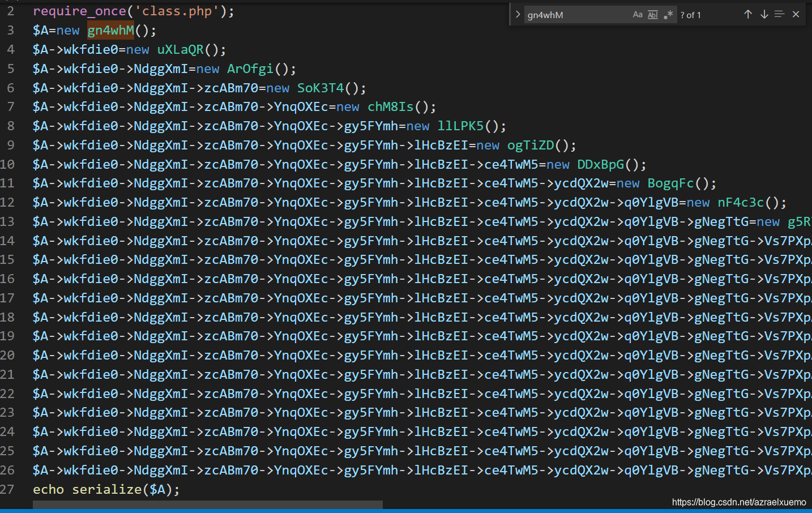Click require_once keyword on line 2
The image size is (812, 513).
tap(79, 11)
